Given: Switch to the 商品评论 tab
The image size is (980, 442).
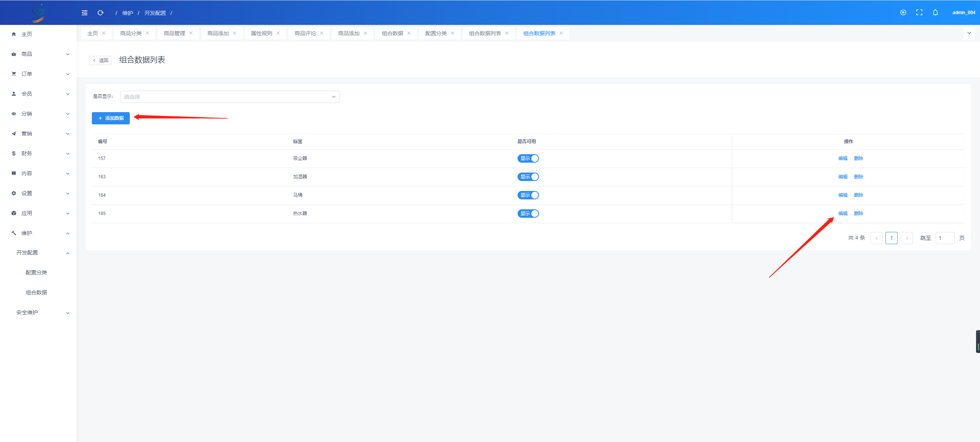Looking at the screenshot, I should (x=305, y=33).
